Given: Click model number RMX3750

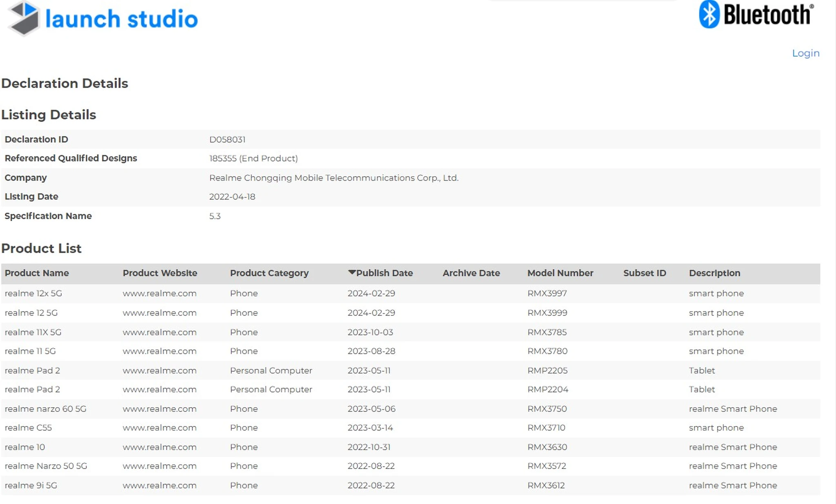Looking at the screenshot, I should point(547,409).
